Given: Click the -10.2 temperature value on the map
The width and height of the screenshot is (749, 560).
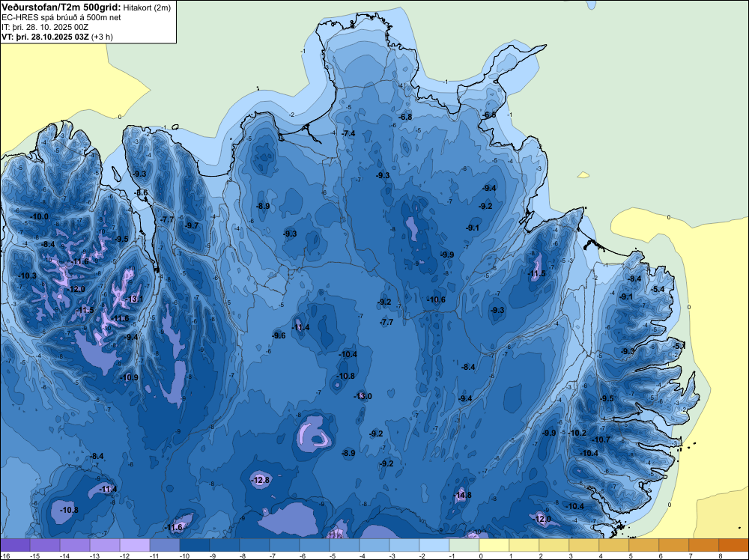Looking at the screenshot, I should click(x=577, y=433).
